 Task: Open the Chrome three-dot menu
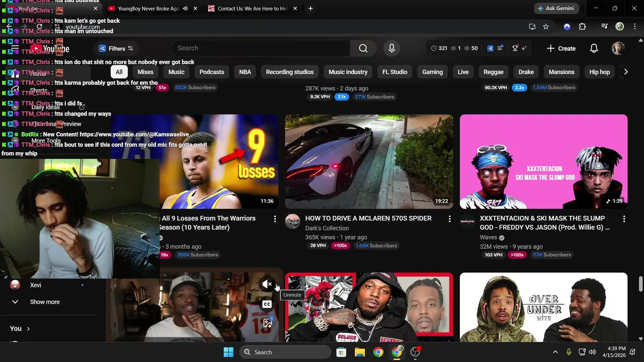tap(634, 27)
